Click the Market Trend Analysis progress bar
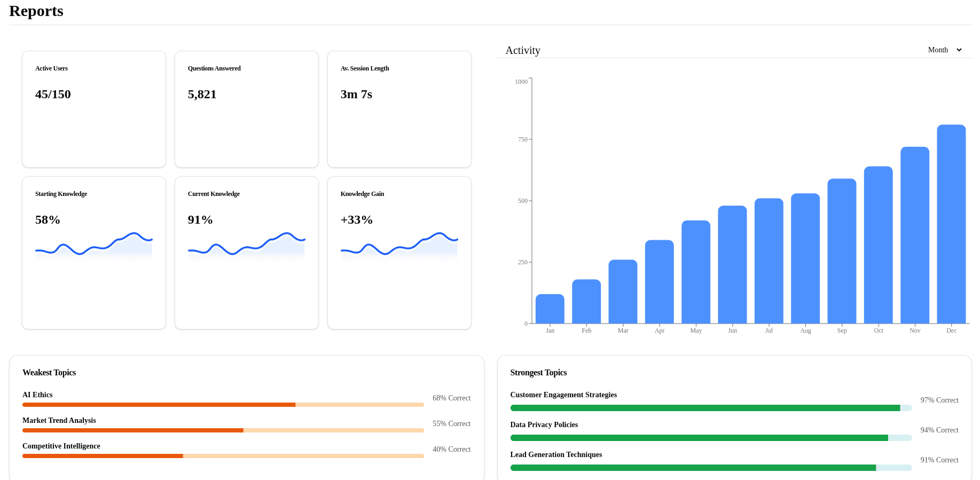The width and height of the screenshot is (980, 480). click(x=223, y=430)
